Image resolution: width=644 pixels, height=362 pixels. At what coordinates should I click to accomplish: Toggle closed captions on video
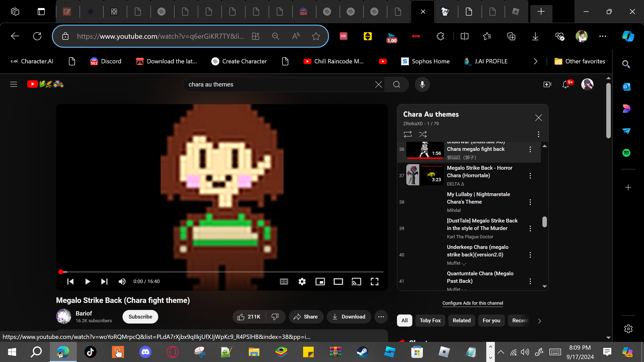284,282
